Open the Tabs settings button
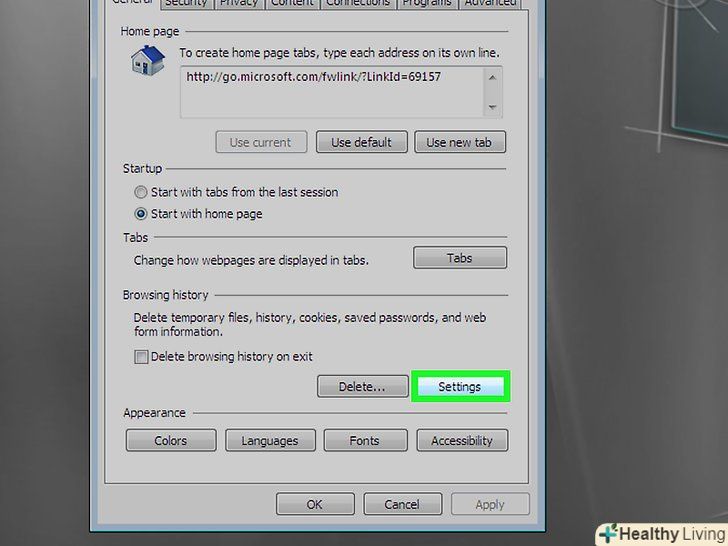This screenshot has width=728, height=546. pos(460,258)
